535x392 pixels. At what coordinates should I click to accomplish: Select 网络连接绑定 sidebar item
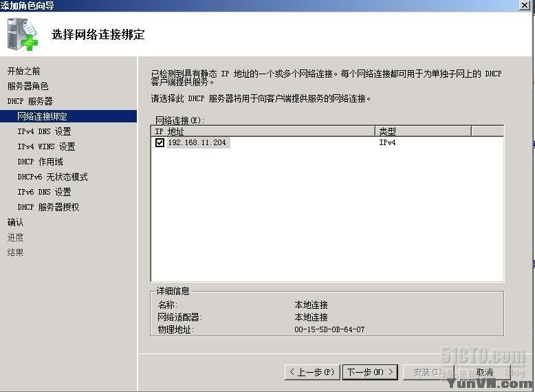click(x=68, y=116)
